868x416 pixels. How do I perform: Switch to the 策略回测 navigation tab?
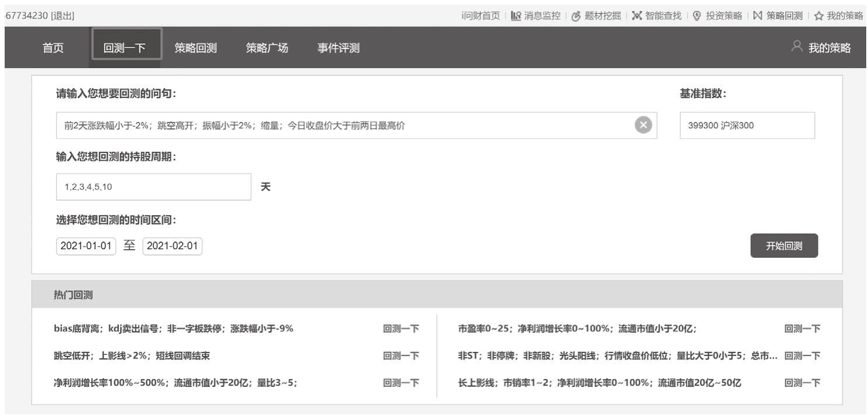click(x=196, y=48)
